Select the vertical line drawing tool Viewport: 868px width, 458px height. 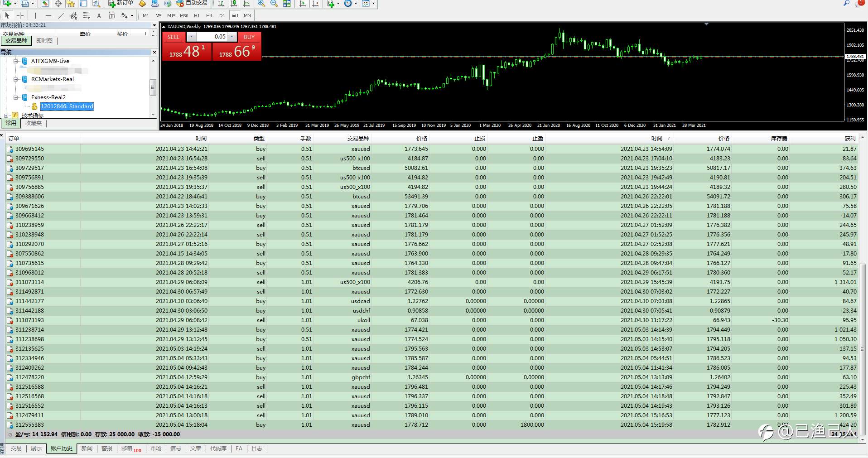(36, 15)
